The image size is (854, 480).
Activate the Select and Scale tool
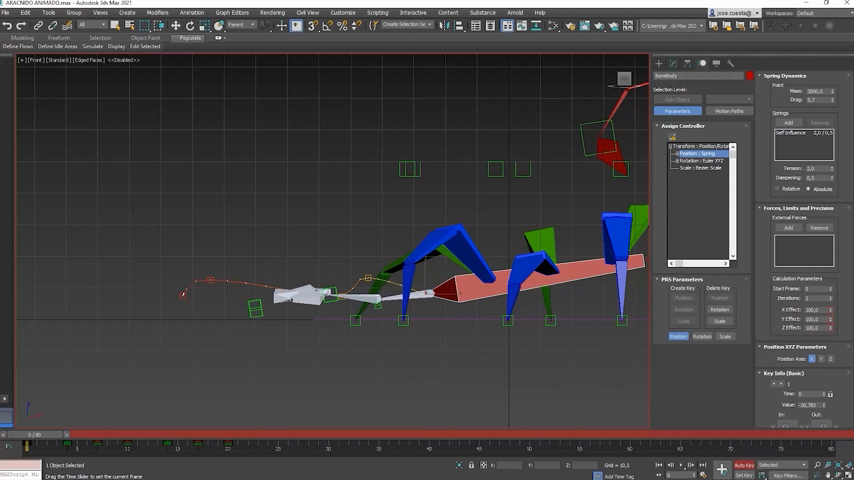[x=204, y=26]
